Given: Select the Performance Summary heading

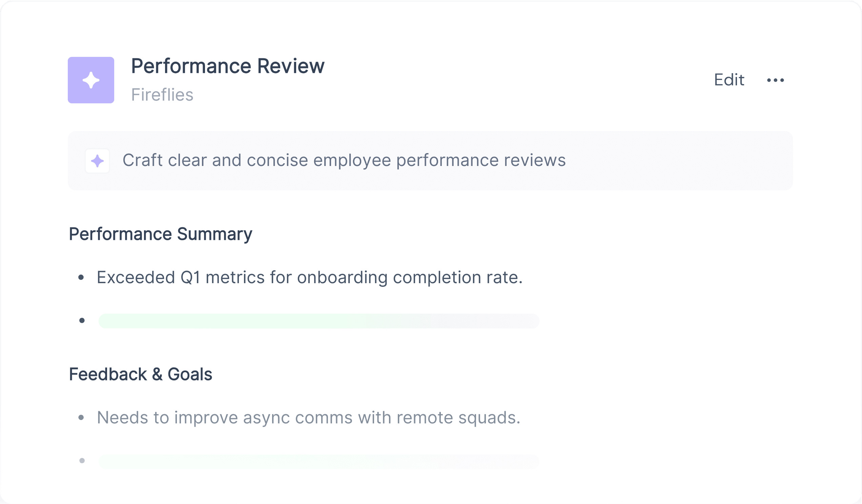Looking at the screenshot, I should coord(160,234).
